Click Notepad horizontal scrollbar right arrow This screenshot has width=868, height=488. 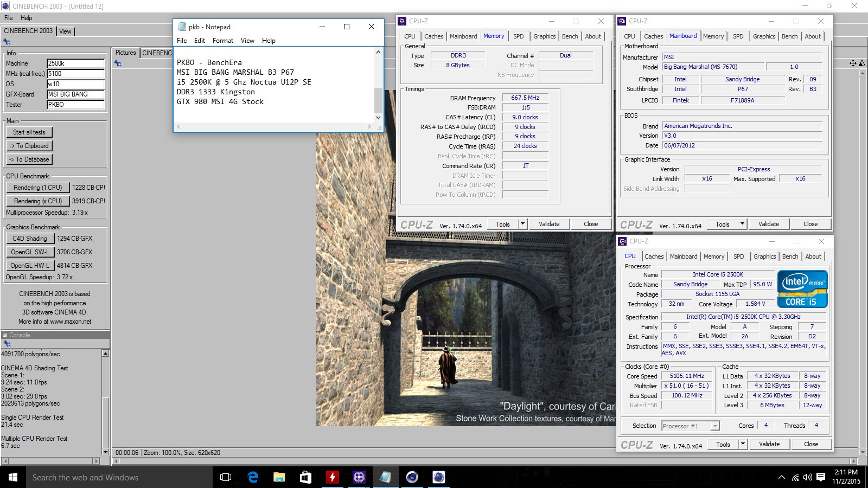(x=369, y=127)
